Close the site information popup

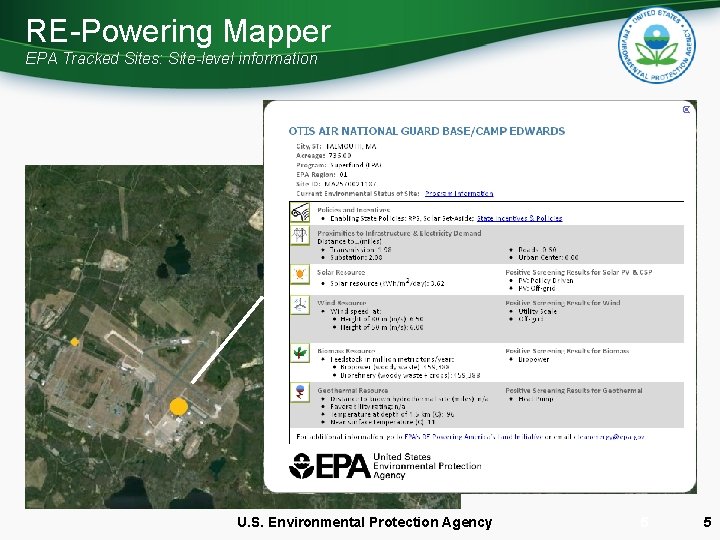tap(686, 109)
